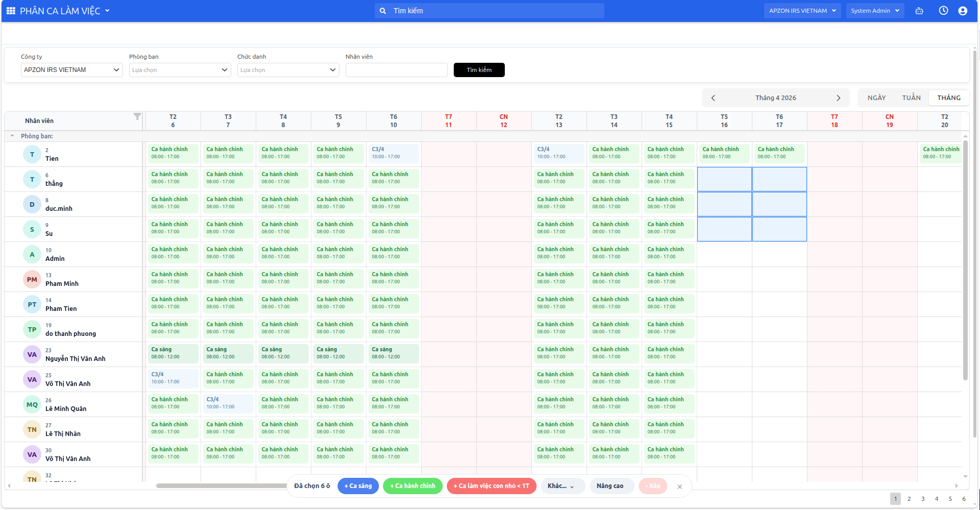The height and width of the screenshot is (510, 980).
Task: Open Phòng ban select box
Action: [180, 70]
